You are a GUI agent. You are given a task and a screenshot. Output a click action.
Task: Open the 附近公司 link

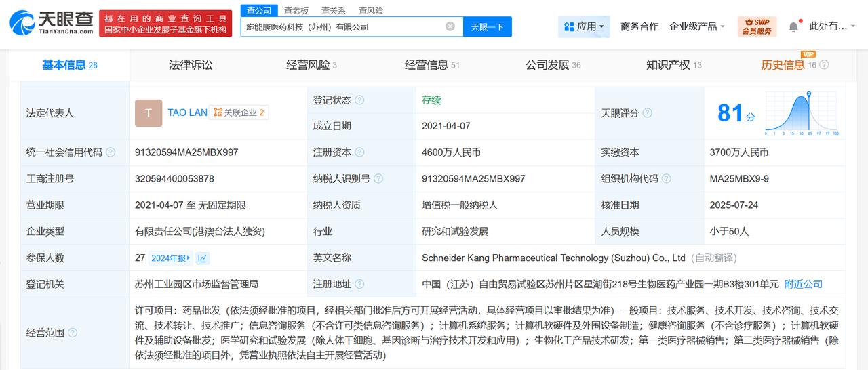tap(804, 284)
